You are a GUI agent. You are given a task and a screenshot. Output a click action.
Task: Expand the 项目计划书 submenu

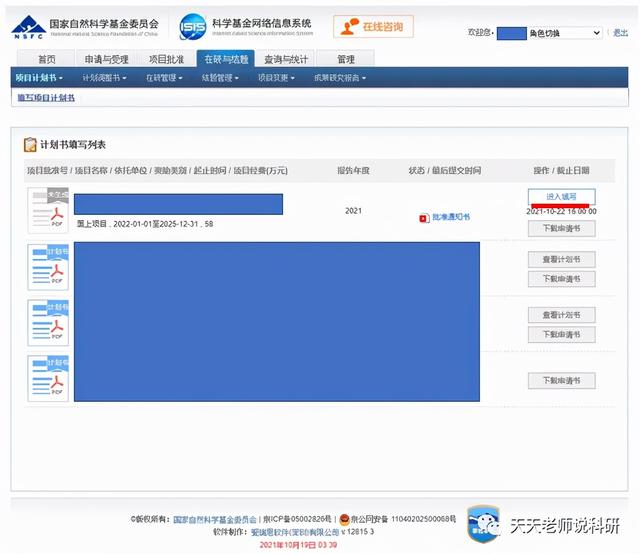[x=39, y=78]
